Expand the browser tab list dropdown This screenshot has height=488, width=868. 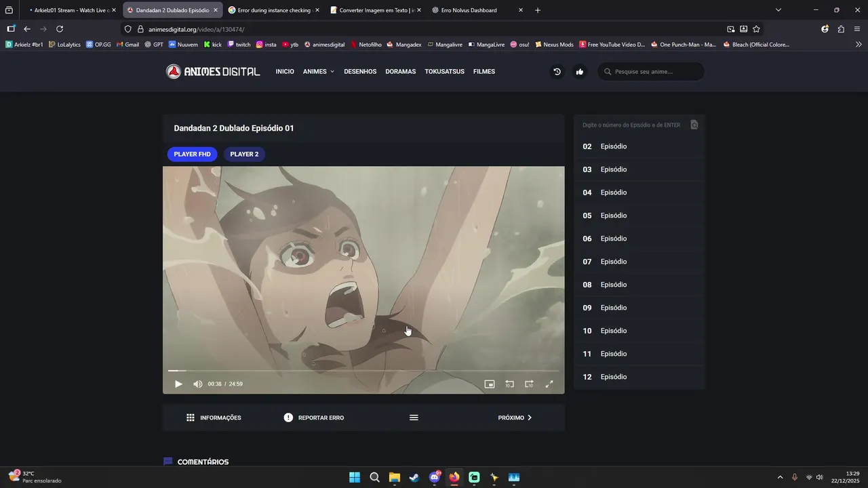pos(778,10)
